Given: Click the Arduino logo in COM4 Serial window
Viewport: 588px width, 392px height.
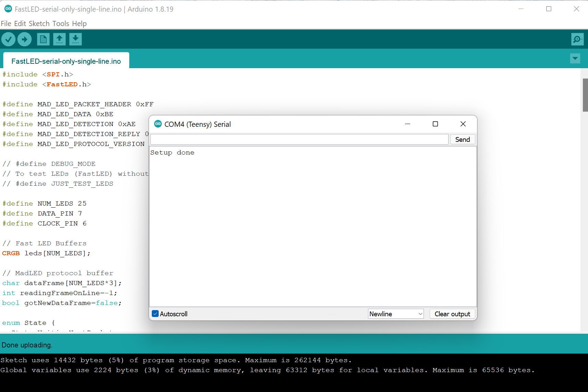Looking at the screenshot, I should 158,124.
